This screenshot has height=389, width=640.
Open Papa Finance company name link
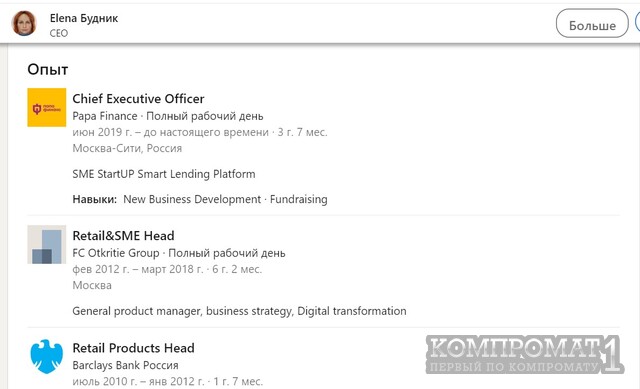[105, 116]
